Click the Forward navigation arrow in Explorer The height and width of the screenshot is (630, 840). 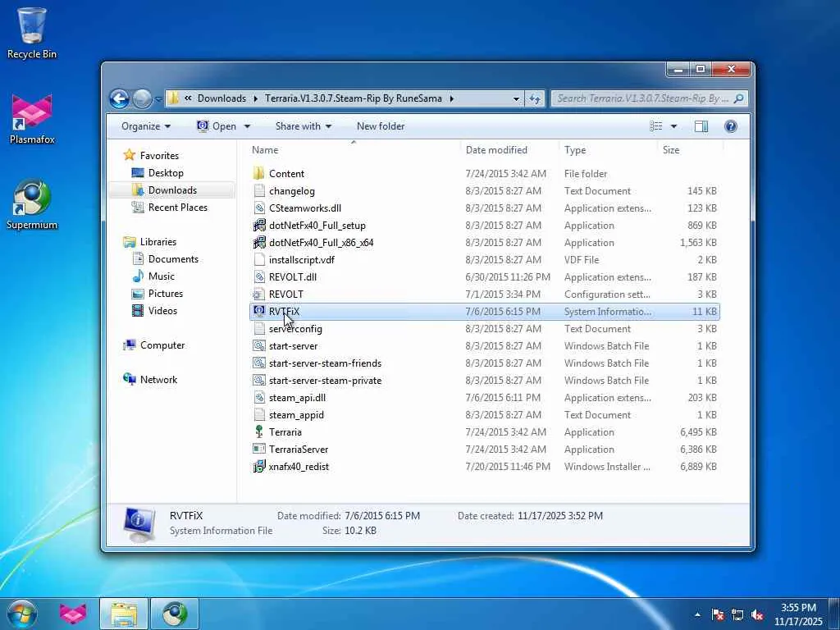142,98
